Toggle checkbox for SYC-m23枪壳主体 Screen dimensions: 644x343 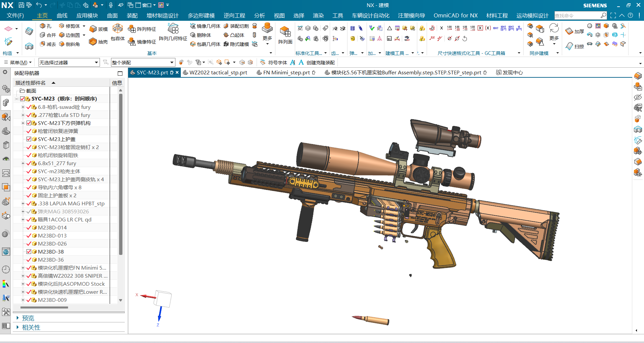[x=29, y=171]
